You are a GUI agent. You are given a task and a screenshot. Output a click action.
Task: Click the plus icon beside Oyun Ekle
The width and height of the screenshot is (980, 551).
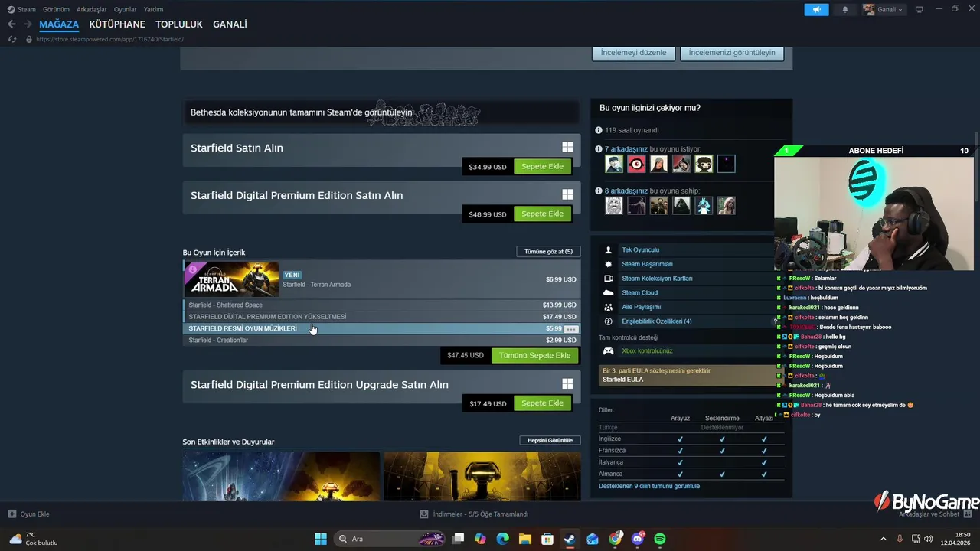coord(11,514)
